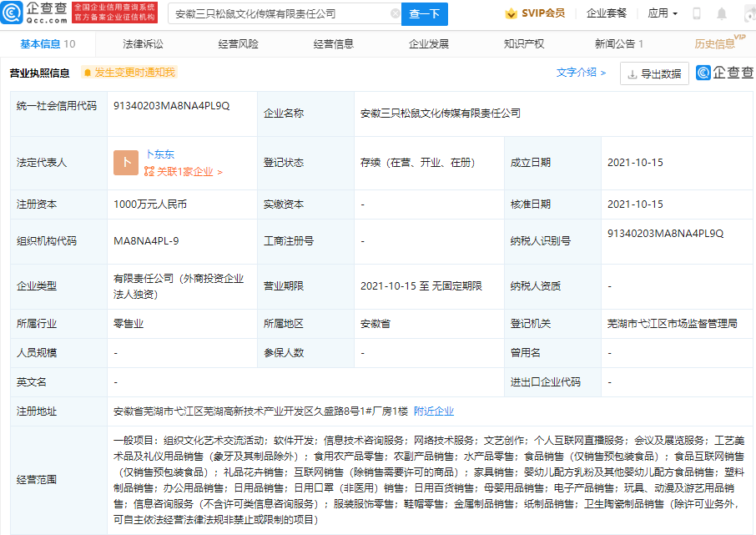This screenshot has width=756, height=535.
Task: Click inside the company name search field
Action: [275, 13]
